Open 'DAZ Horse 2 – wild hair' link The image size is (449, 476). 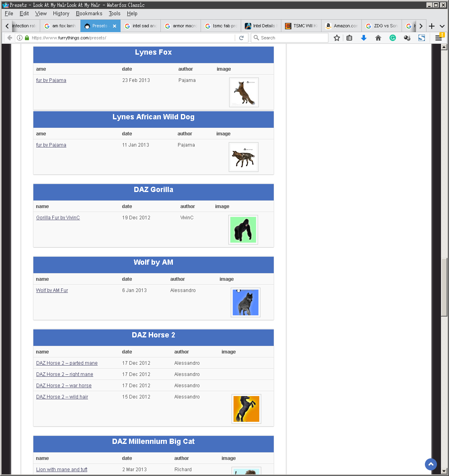pyautogui.click(x=62, y=397)
